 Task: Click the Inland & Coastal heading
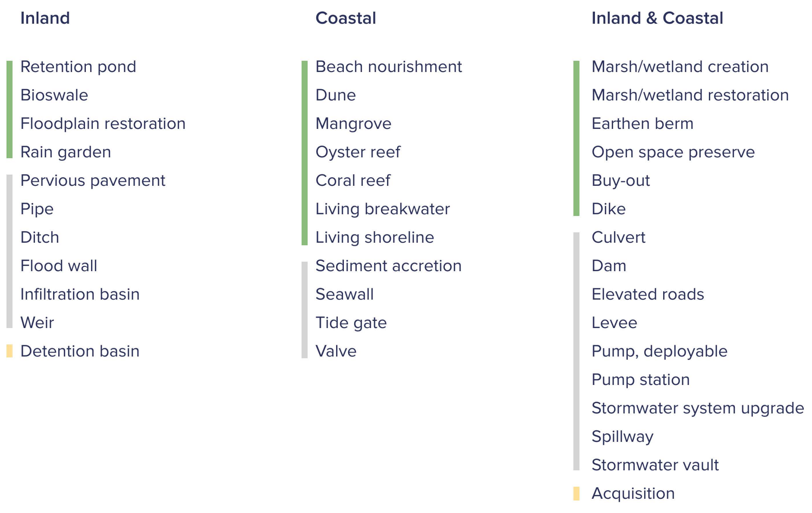tap(657, 18)
